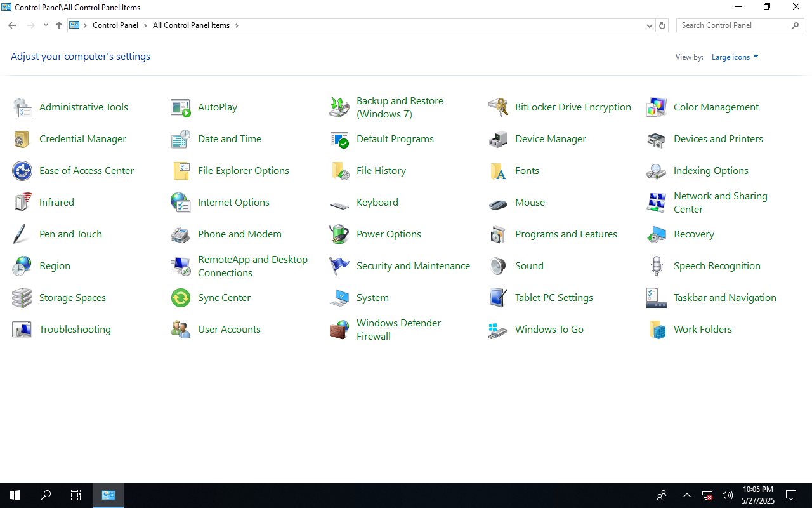Open the Work Folders icon
The image size is (812, 508).
[657, 330]
